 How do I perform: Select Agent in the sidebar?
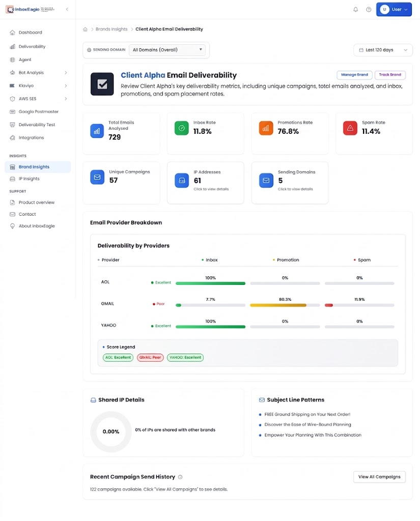click(x=25, y=60)
